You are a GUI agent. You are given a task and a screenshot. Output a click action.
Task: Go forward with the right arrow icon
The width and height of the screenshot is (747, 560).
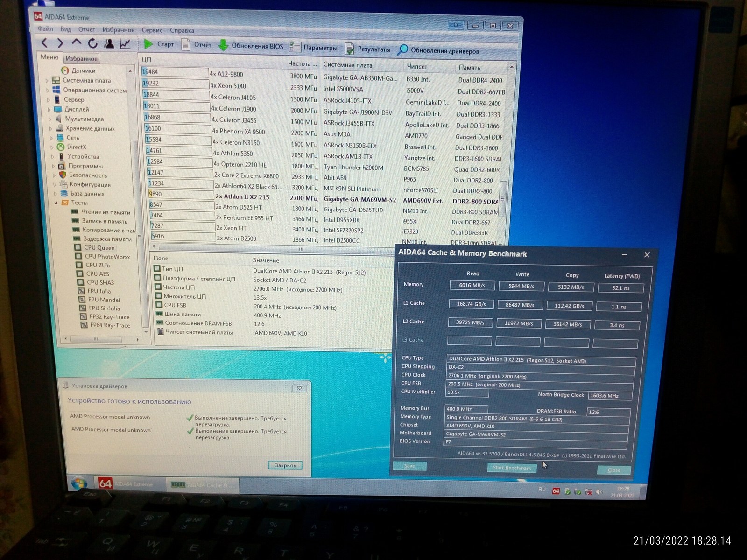[60, 43]
